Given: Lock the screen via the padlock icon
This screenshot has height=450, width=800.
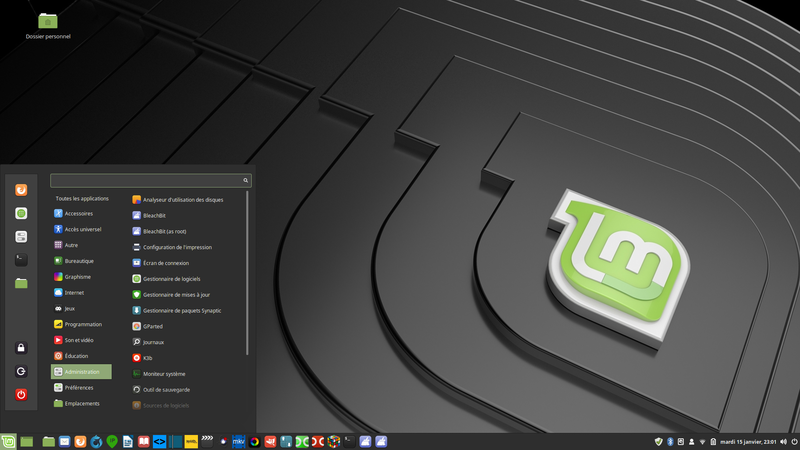Looking at the screenshot, I should (21, 348).
